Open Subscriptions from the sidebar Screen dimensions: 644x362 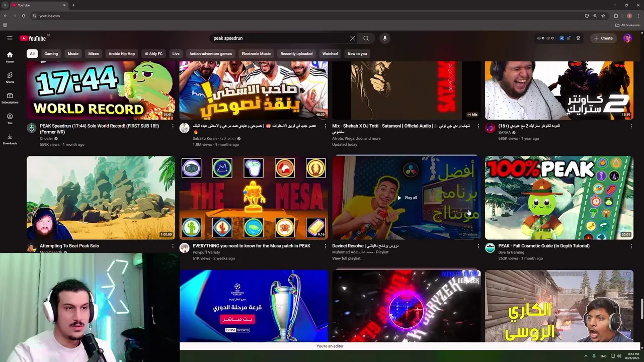[x=10, y=99]
